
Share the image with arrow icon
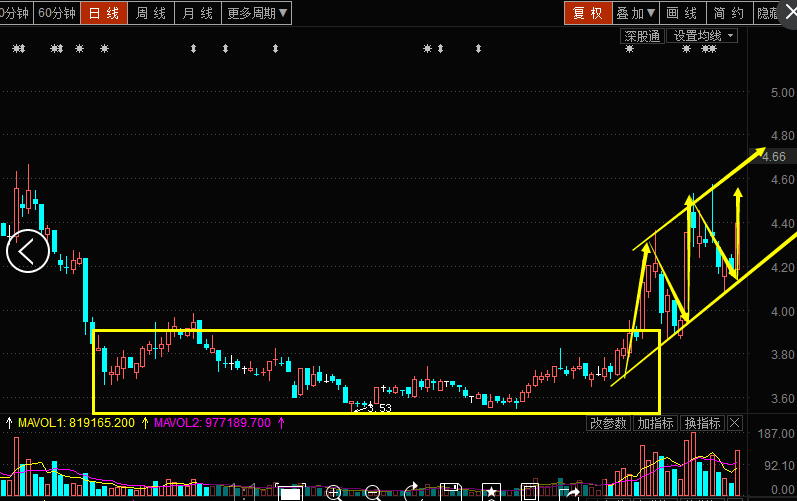(x=570, y=492)
